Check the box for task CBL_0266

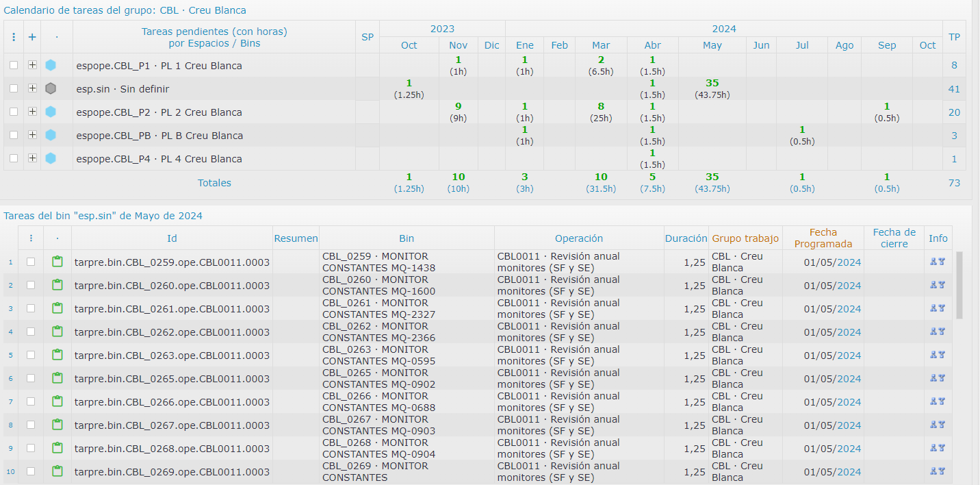[x=31, y=401]
